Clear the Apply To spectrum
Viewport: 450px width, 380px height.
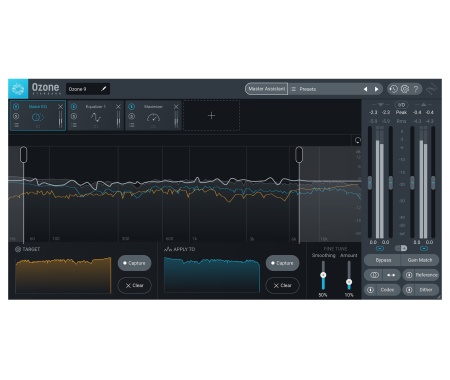pos(282,286)
